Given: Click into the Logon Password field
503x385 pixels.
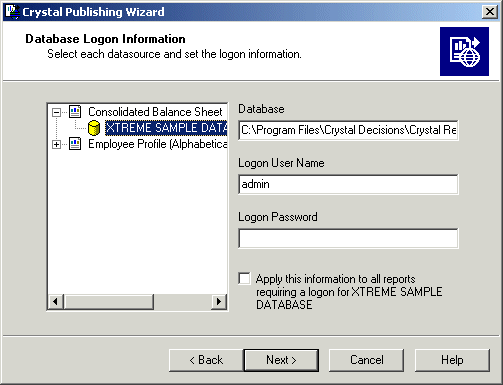Looking at the screenshot, I should [348, 238].
